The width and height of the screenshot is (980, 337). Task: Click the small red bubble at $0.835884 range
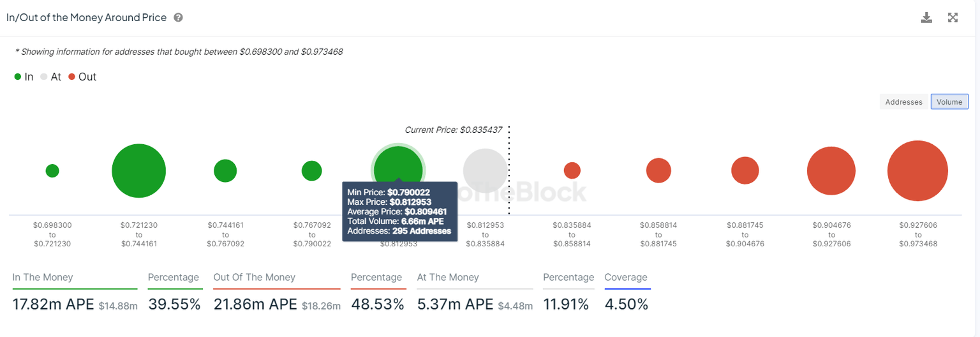tap(572, 170)
